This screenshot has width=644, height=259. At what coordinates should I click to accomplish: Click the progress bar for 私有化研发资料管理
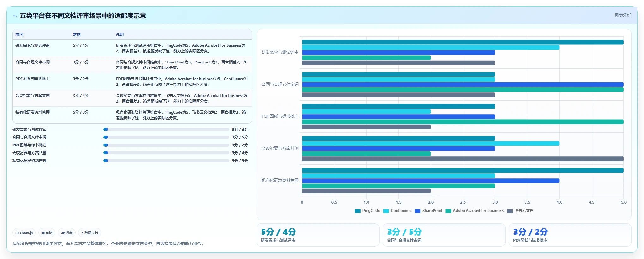[x=166, y=161]
